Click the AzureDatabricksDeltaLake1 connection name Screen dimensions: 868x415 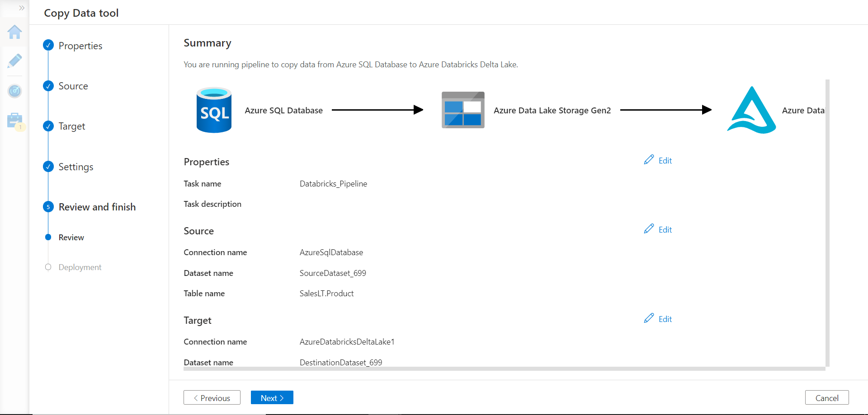[x=347, y=342]
